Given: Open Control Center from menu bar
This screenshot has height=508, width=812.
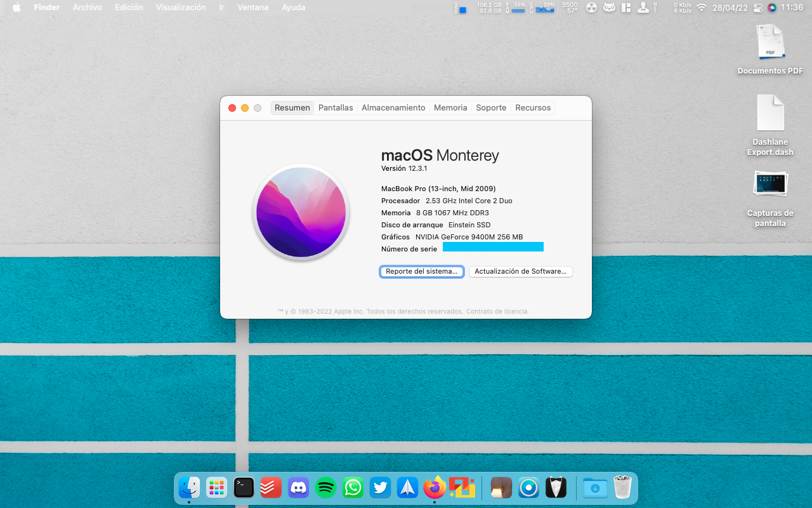Looking at the screenshot, I should [x=758, y=8].
